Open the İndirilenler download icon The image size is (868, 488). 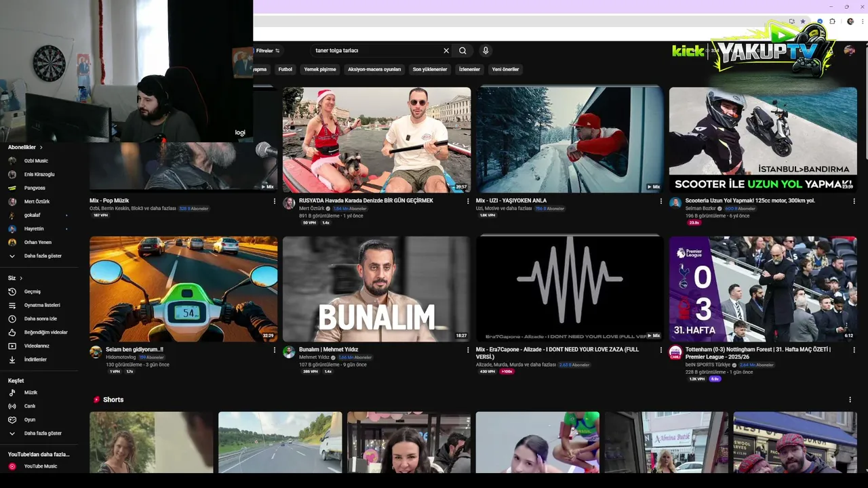click(x=12, y=359)
